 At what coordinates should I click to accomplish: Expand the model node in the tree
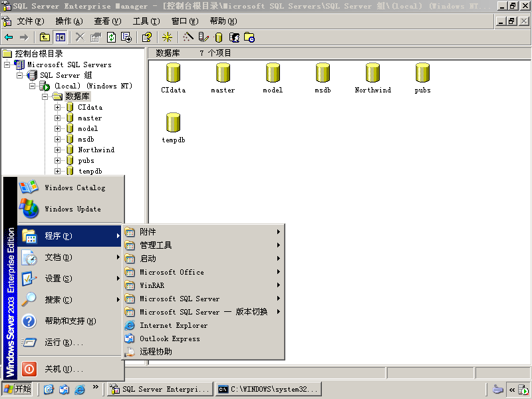click(57, 128)
